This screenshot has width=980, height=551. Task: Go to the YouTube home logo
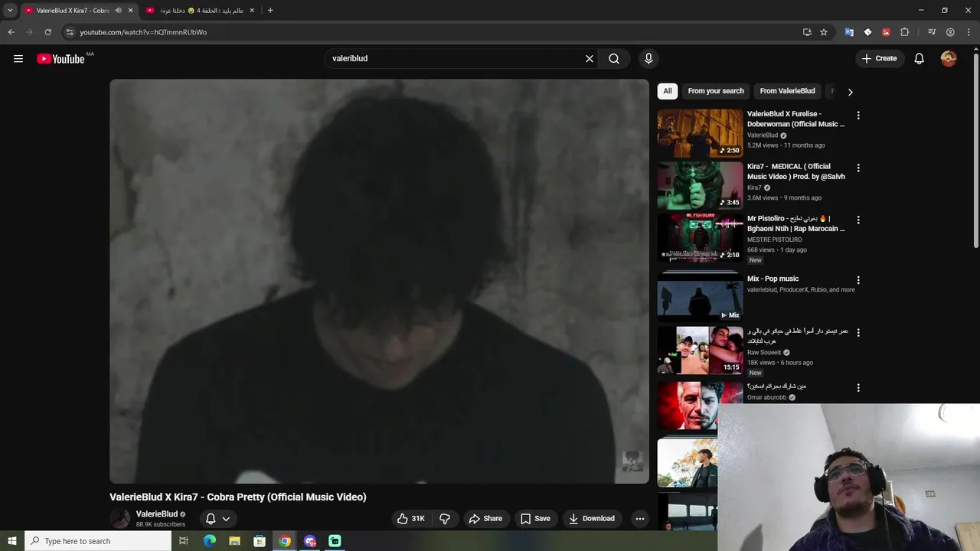(x=60, y=59)
